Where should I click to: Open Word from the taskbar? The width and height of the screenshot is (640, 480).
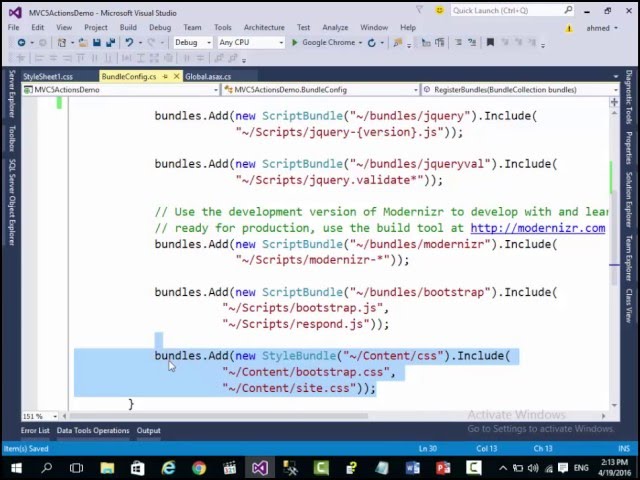(413, 468)
